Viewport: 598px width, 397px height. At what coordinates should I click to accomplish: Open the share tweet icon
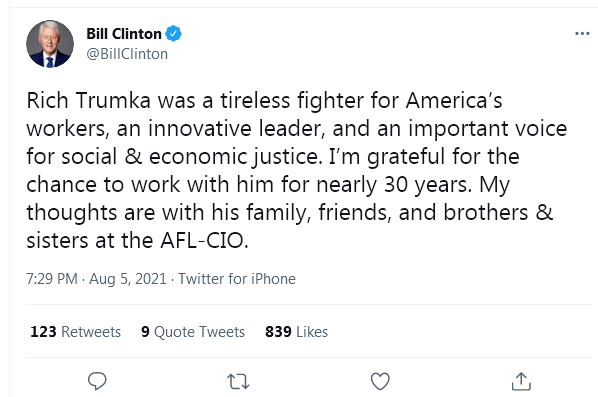click(x=521, y=381)
